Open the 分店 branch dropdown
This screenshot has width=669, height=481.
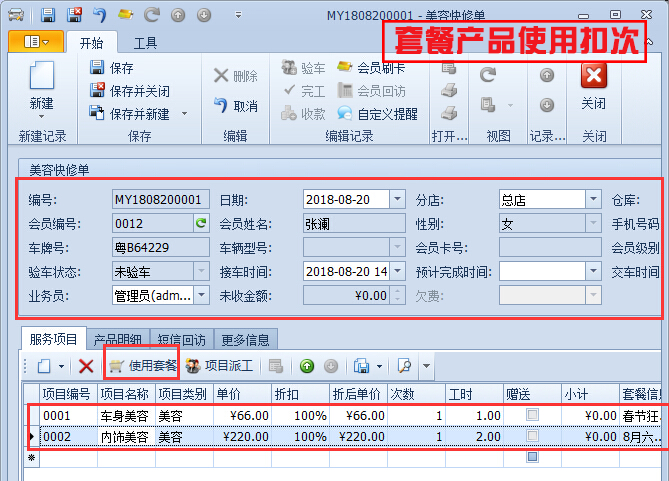pyautogui.click(x=593, y=199)
